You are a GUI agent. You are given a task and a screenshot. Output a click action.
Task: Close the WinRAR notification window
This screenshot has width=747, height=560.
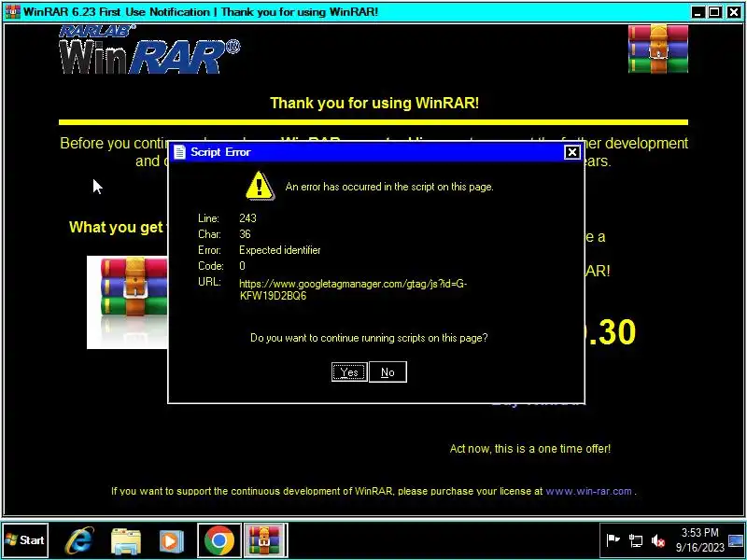(734, 12)
